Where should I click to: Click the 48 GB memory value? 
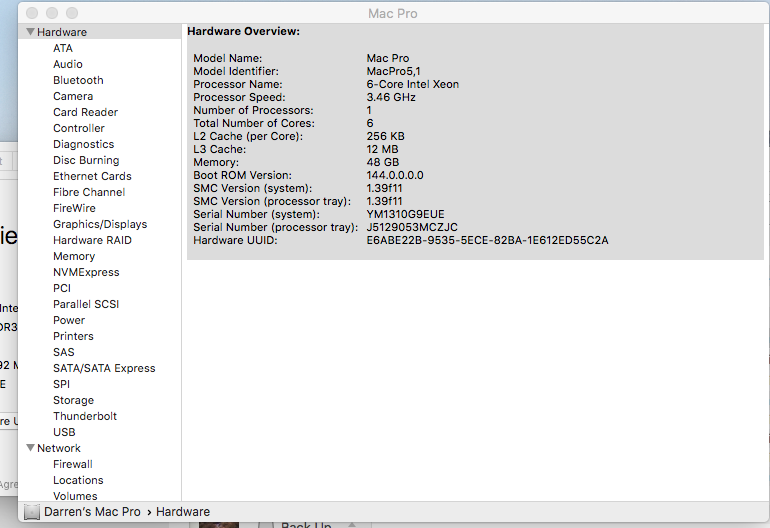point(383,162)
